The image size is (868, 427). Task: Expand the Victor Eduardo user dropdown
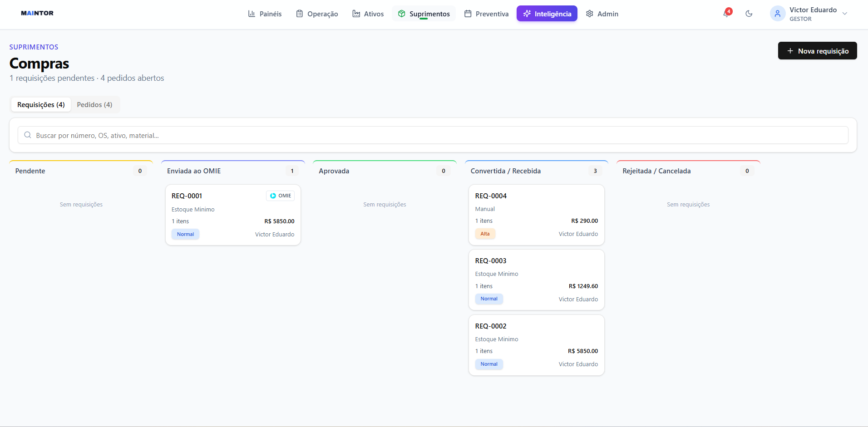[845, 14]
